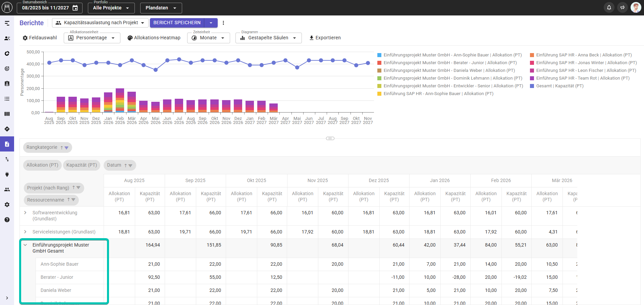Open the notifications bell
644x305 pixels.
coord(609,7)
